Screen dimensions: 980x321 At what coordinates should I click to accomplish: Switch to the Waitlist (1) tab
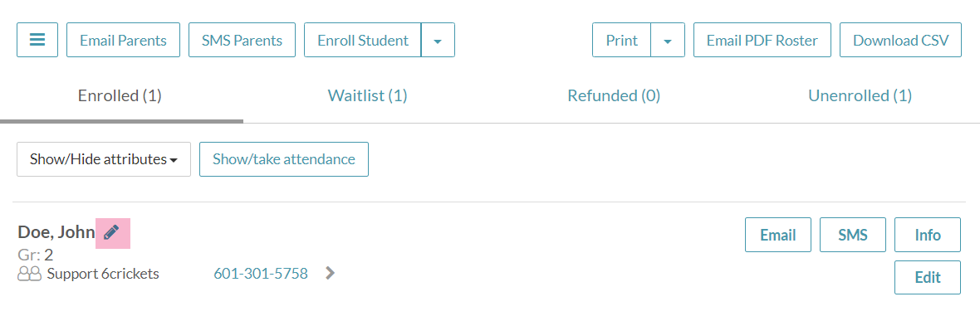(367, 95)
